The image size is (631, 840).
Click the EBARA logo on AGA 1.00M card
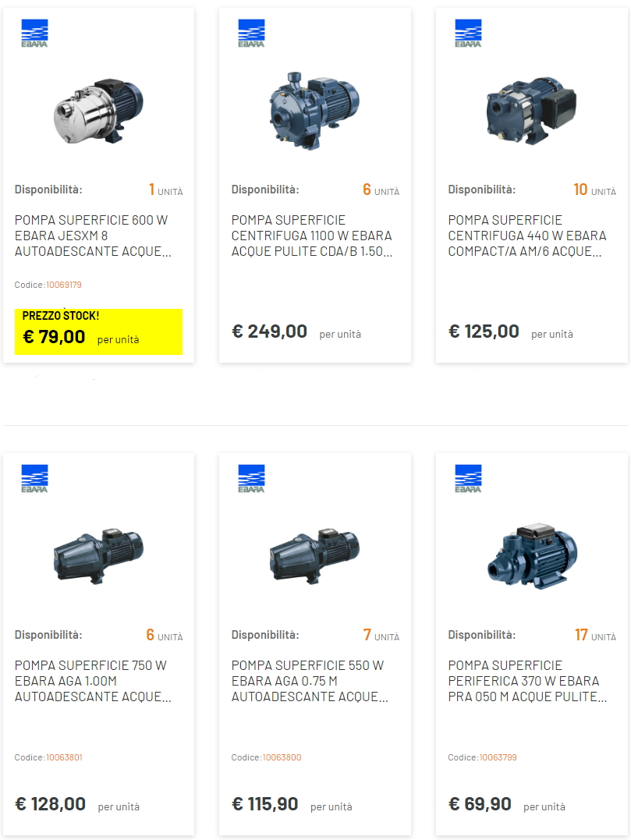pos(34,478)
